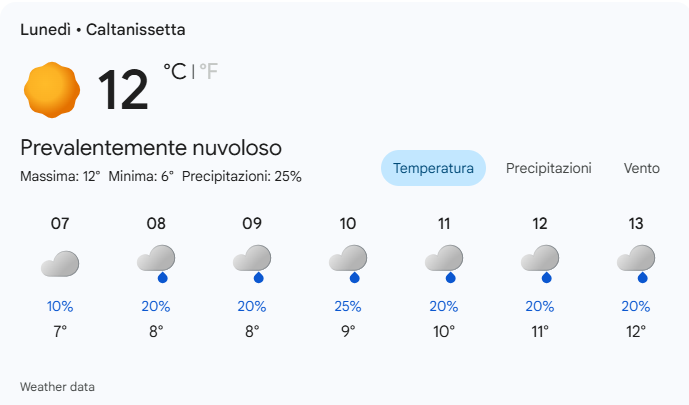
Task: Select the Temperatura tab
Action: (x=433, y=168)
